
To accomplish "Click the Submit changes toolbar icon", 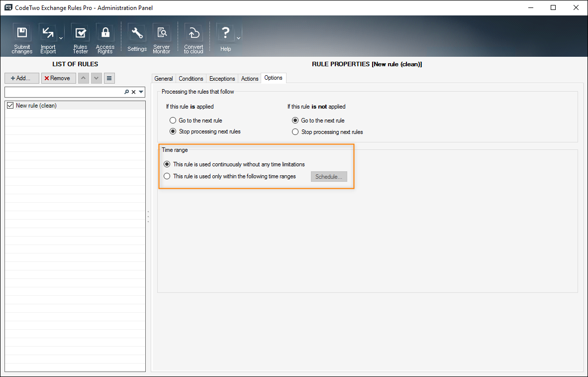I will [22, 39].
